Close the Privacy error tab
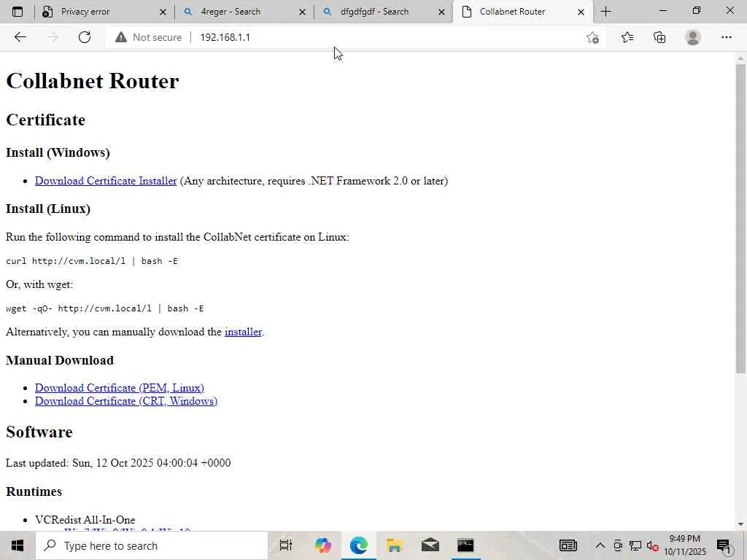The image size is (747, 560). click(163, 12)
